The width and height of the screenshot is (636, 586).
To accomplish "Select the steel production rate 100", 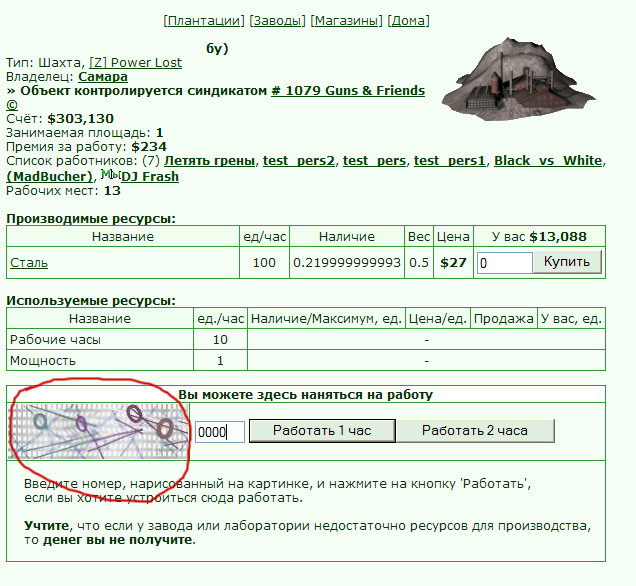I will click(264, 263).
